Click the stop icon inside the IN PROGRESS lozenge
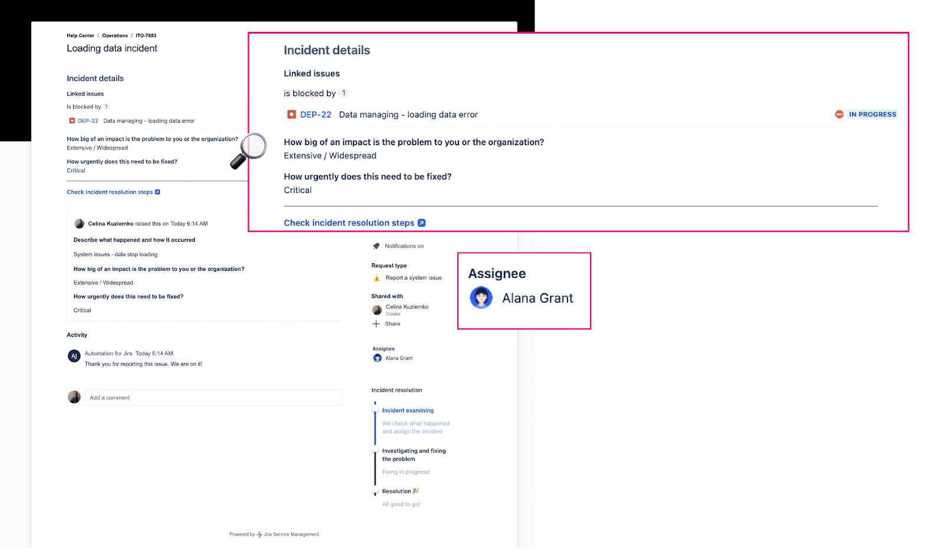 point(840,114)
